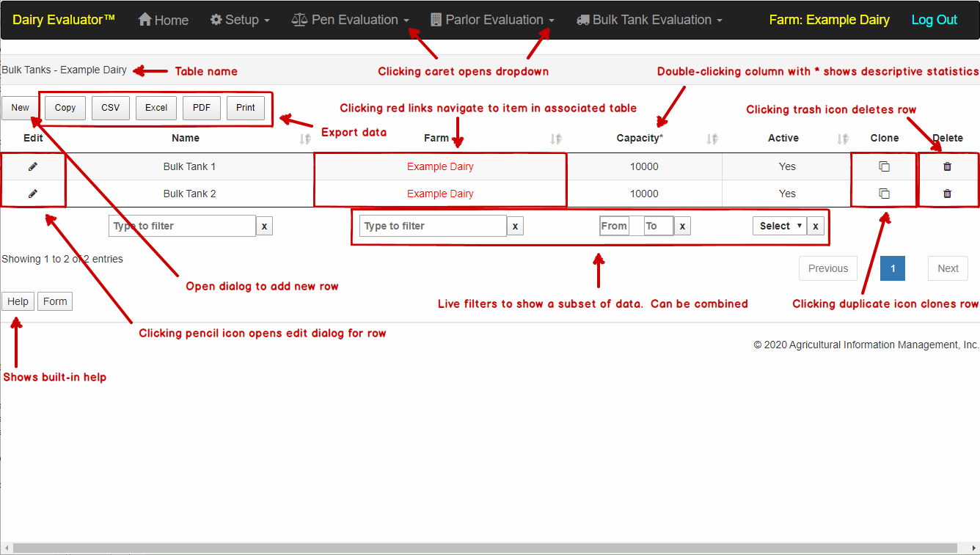Sort the Name column with its sort arrows
Viewport: 980px width, 555px height.
pos(304,139)
